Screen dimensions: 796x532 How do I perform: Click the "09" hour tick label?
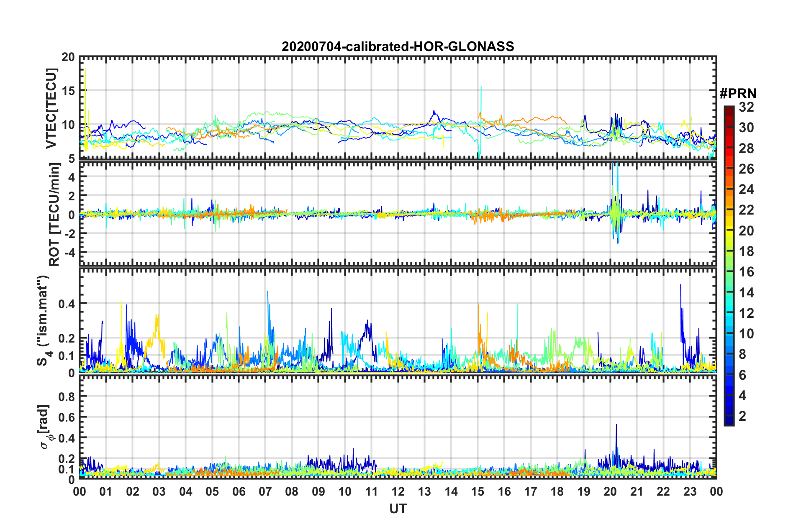coord(318,491)
